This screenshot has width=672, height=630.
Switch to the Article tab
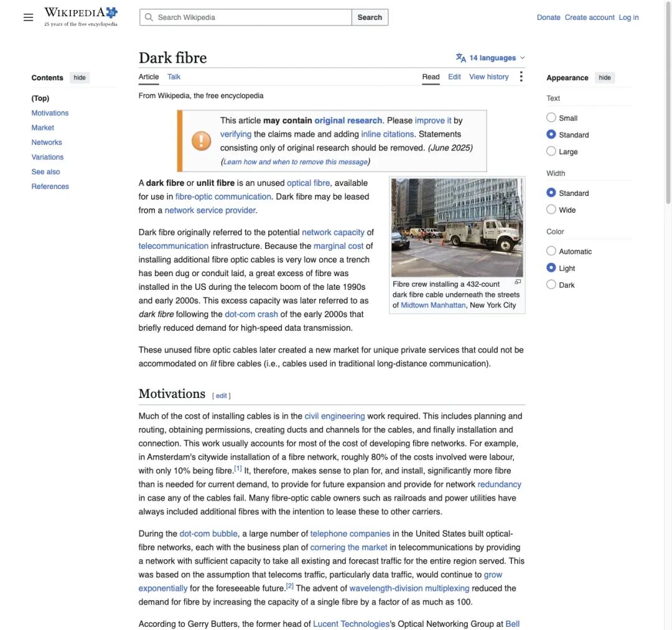pos(149,76)
